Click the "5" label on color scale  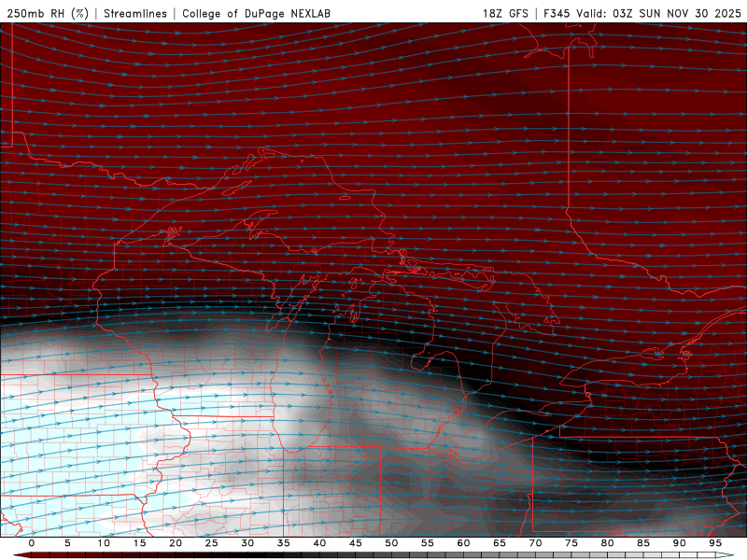67,543
